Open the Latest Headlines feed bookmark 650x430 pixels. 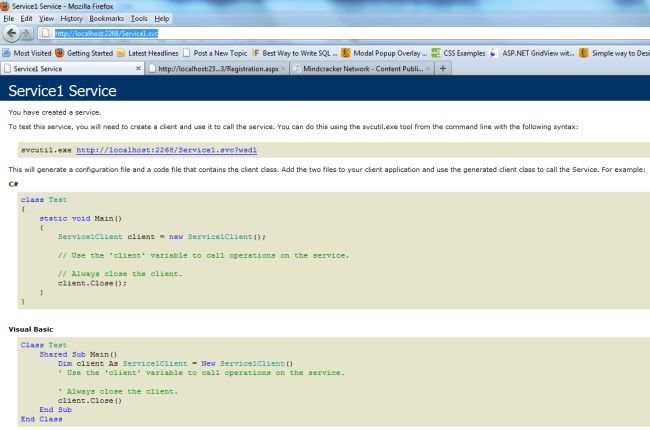click(x=148, y=53)
